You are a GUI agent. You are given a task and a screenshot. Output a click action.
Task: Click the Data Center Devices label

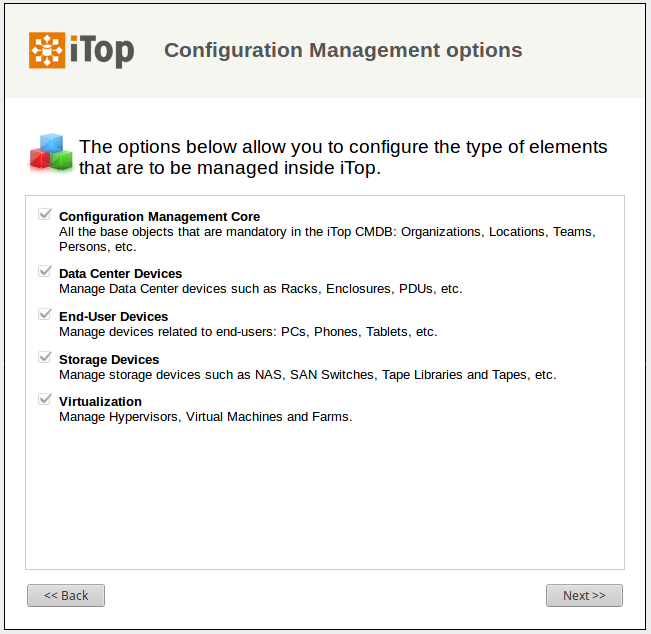pyautogui.click(x=120, y=274)
